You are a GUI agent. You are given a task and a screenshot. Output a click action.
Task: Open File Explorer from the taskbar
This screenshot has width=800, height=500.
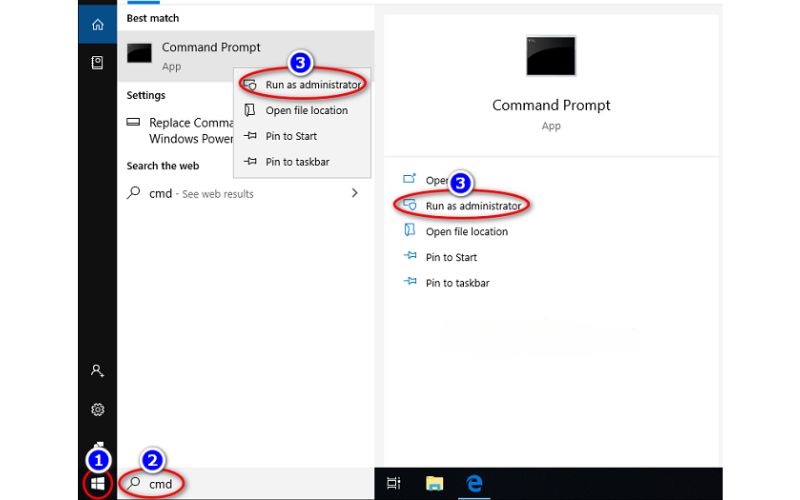434,483
